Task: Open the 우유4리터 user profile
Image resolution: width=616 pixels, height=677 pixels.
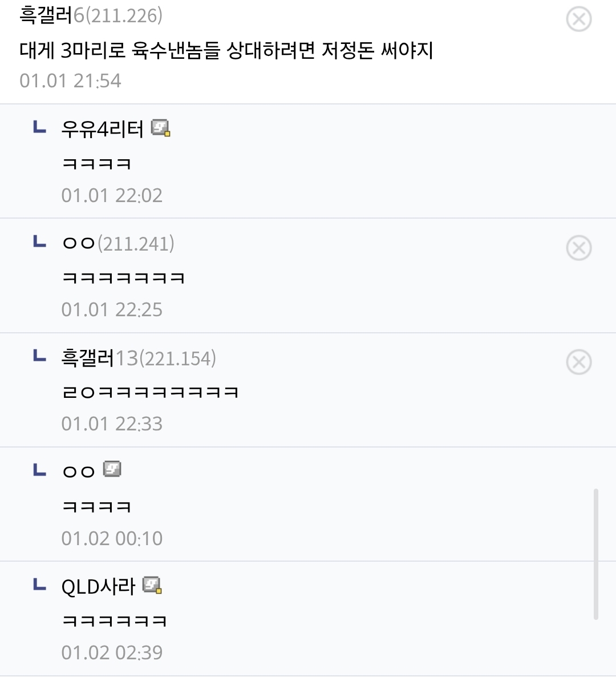Action: pos(103,130)
